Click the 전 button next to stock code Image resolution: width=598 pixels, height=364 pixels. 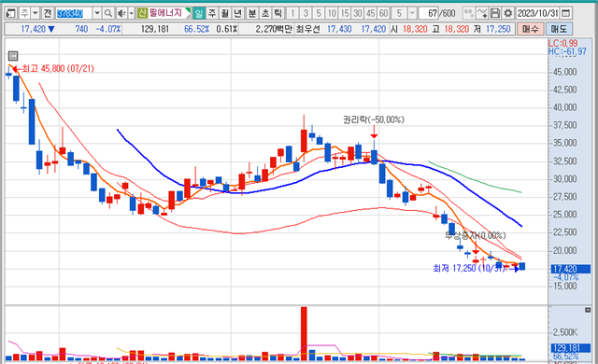pos(48,14)
